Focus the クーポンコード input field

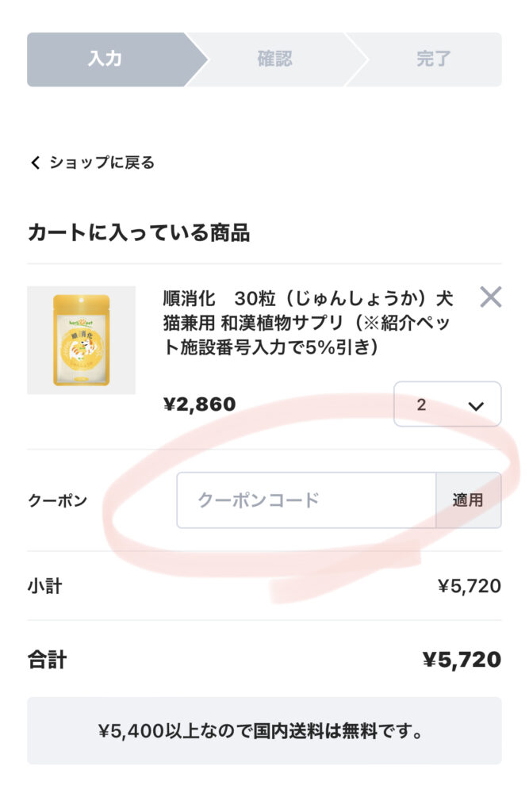click(x=305, y=500)
